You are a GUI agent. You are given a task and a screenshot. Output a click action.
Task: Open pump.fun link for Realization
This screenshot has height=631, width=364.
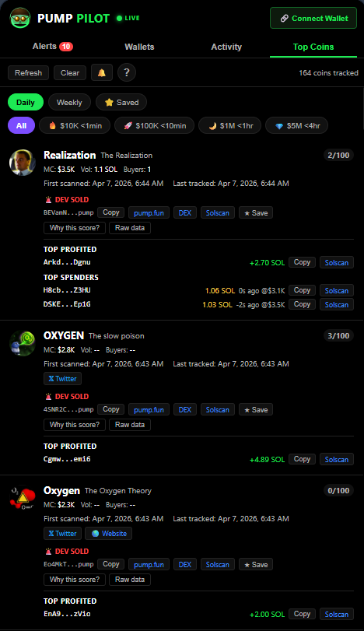149,212
